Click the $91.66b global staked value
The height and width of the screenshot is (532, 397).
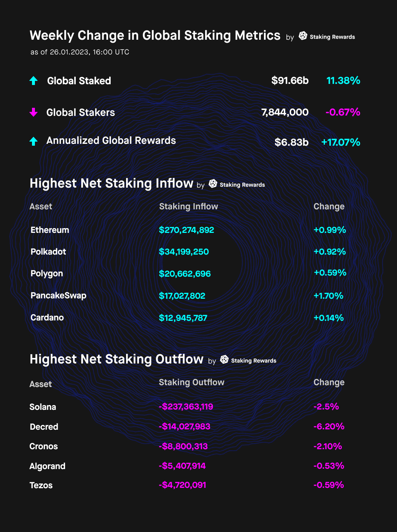click(290, 81)
